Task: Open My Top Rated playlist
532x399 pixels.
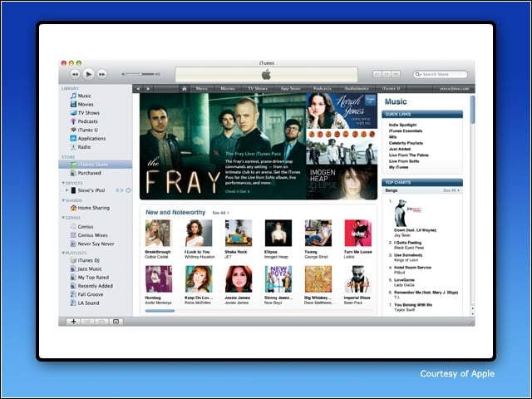Action: pyautogui.click(x=90, y=277)
